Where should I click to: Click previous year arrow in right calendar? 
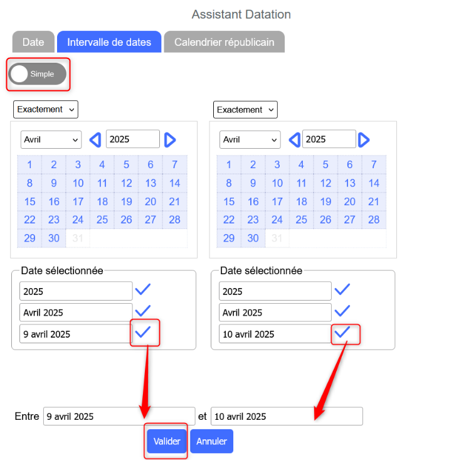coord(294,139)
